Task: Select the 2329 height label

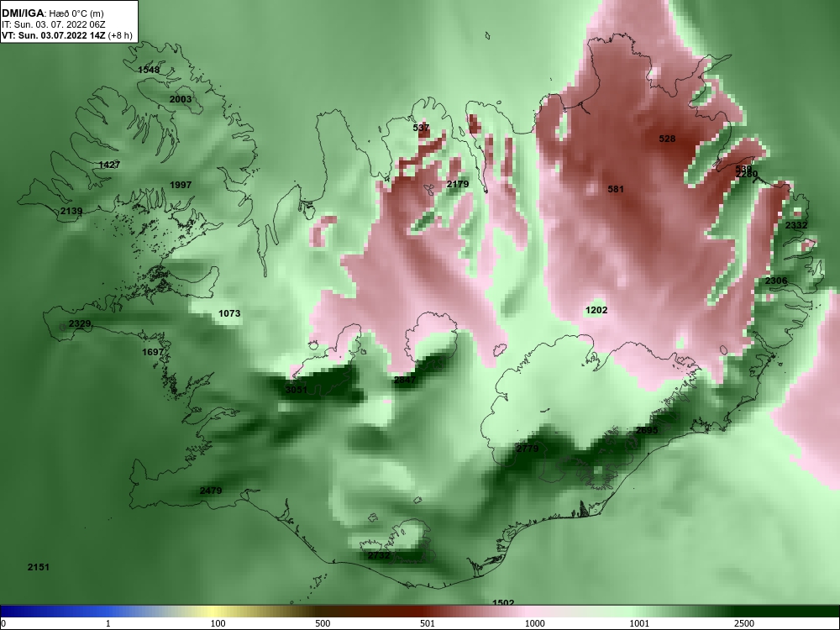Action: point(80,324)
